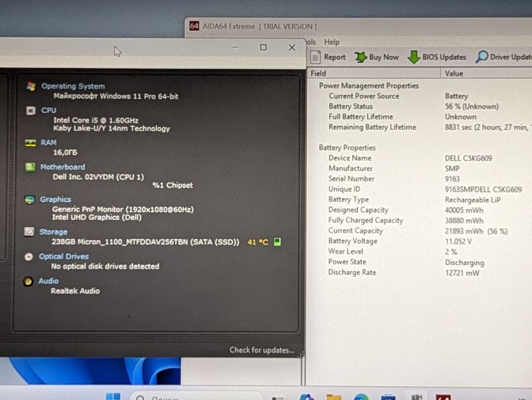The width and height of the screenshot is (532, 400).
Task: Open Microsoft Edge from the taskbar
Action: coord(361,396)
